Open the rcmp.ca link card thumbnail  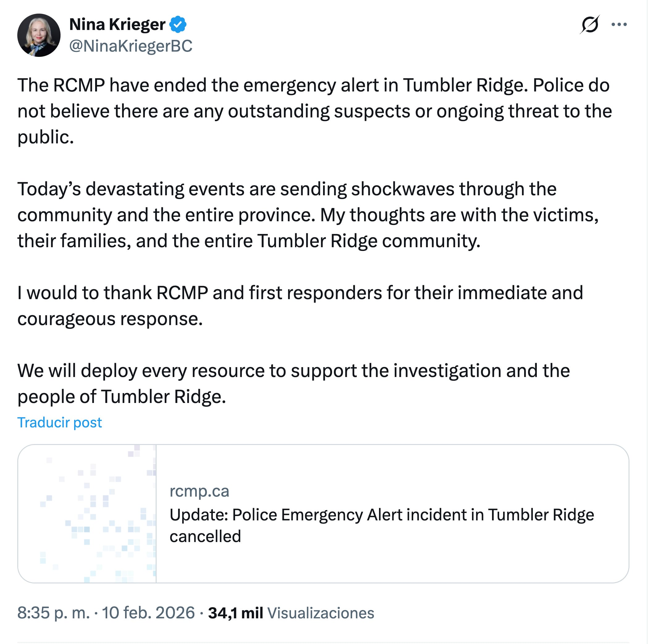click(x=87, y=514)
